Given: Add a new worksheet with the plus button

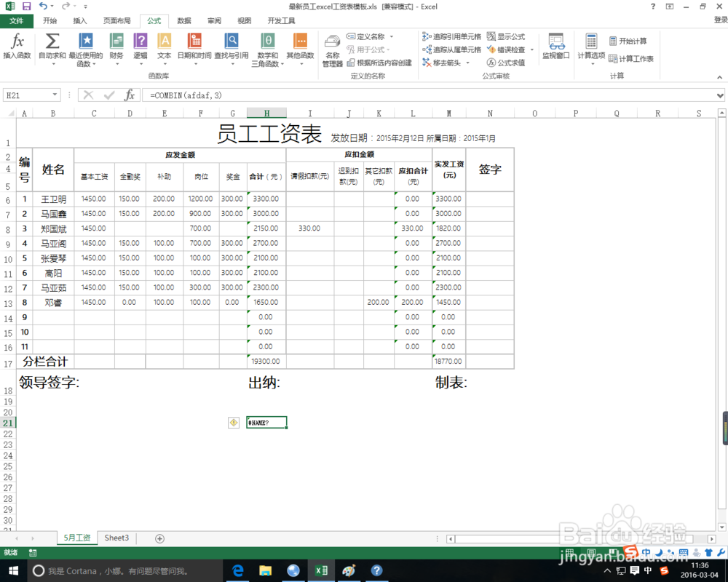Looking at the screenshot, I should [x=159, y=538].
